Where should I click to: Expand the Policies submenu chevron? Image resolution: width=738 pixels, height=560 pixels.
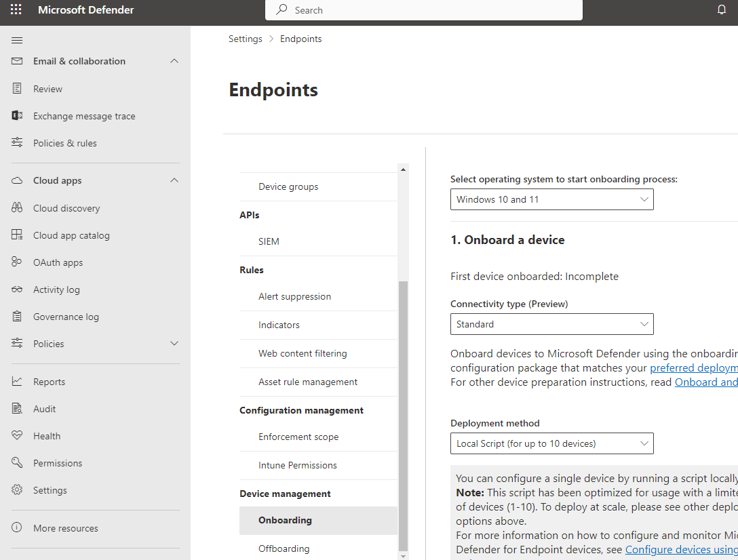(x=174, y=344)
